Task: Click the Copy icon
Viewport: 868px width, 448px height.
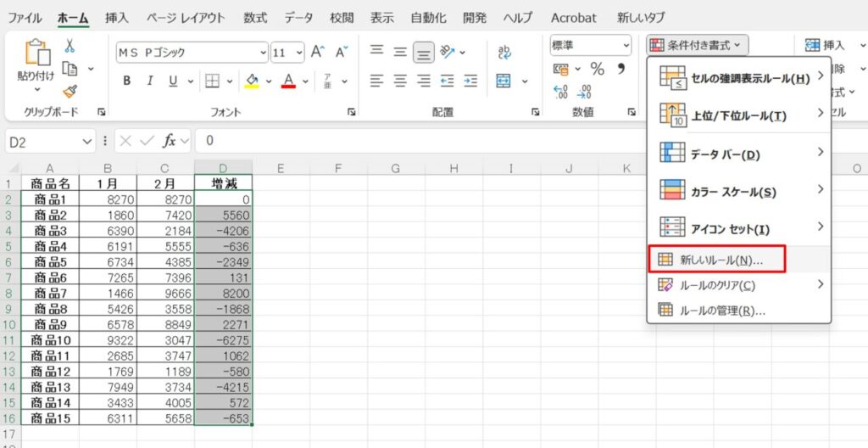Action: (x=70, y=69)
